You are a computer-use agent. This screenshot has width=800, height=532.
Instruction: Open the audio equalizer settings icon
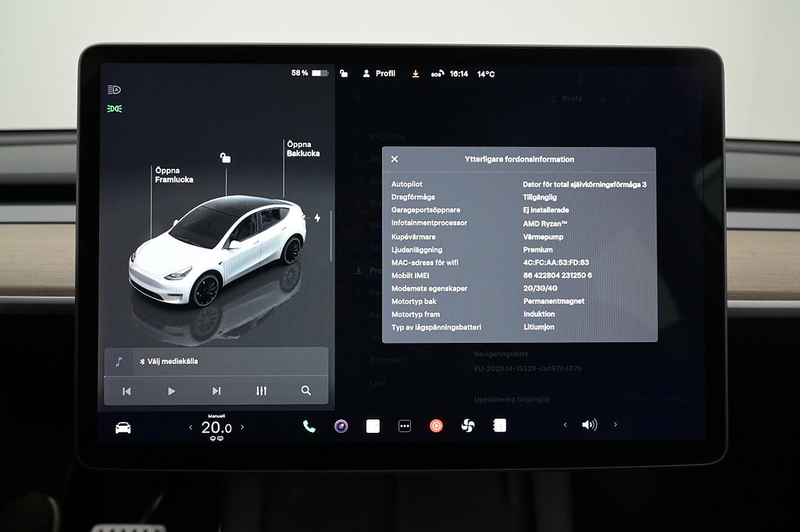(261, 391)
